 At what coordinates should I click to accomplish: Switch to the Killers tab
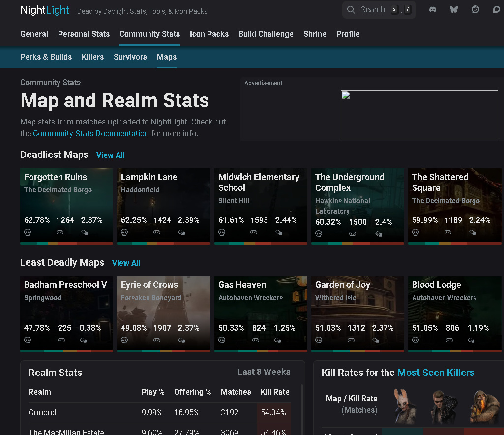pos(92,57)
